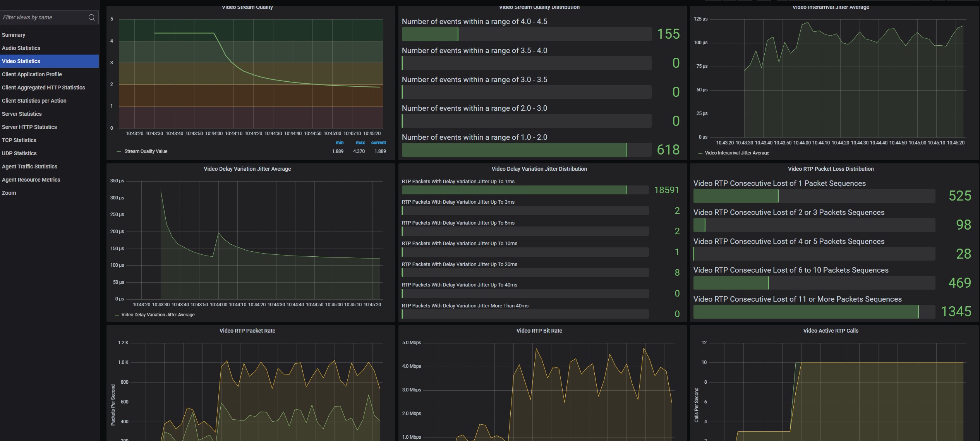This screenshot has width=980, height=441.
Task: Toggle Stream Quality Value legend series
Action: coord(146,151)
